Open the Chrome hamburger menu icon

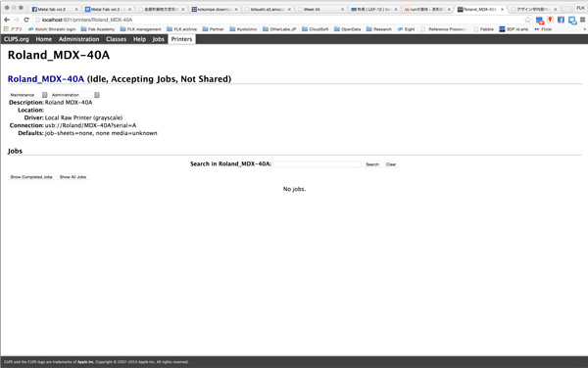(582, 20)
